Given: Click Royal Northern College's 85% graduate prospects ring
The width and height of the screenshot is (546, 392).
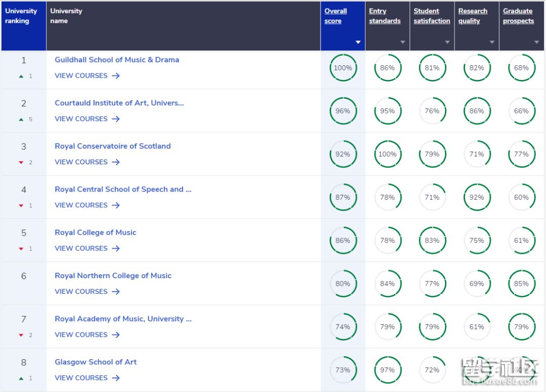Looking at the screenshot, I should coord(521,284).
